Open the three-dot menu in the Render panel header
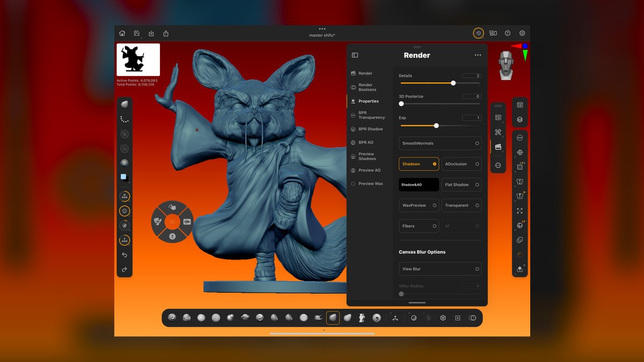The height and width of the screenshot is (362, 644). tap(478, 55)
